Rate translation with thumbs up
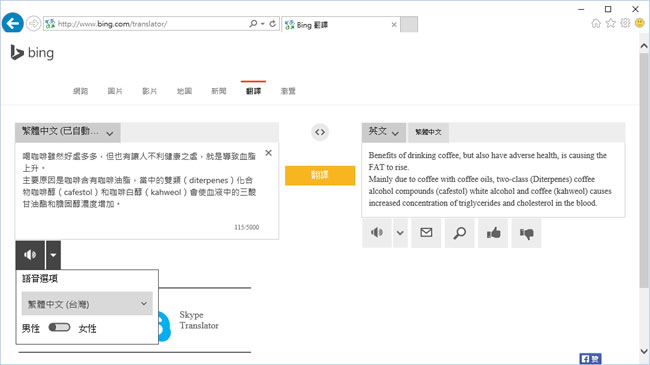Image resolution: width=650 pixels, height=365 pixels. click(x=493, y=233)
